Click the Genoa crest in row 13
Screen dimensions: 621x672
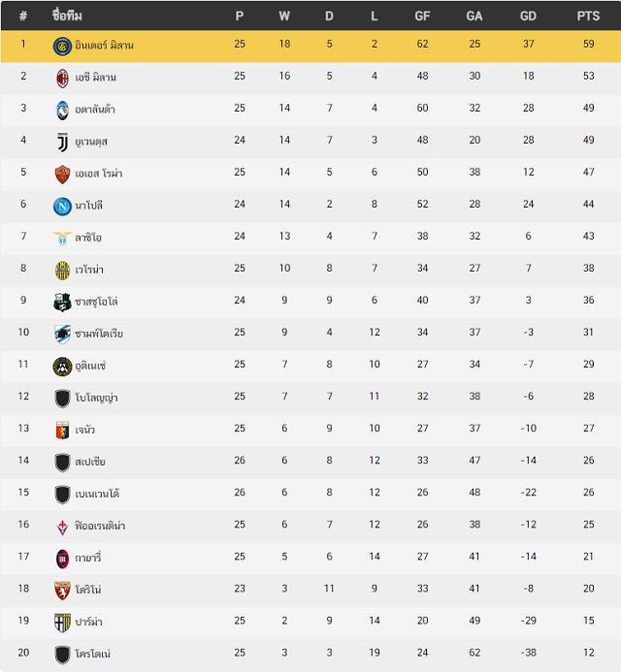(x=62, y=431)
